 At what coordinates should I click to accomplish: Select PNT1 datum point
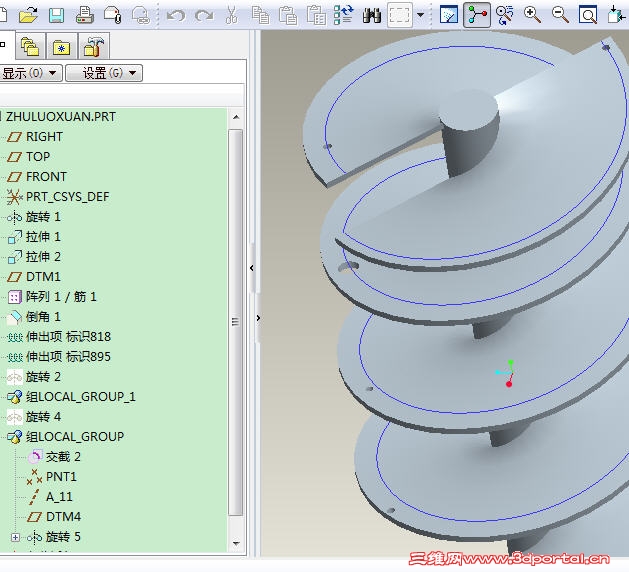[61, 477]
